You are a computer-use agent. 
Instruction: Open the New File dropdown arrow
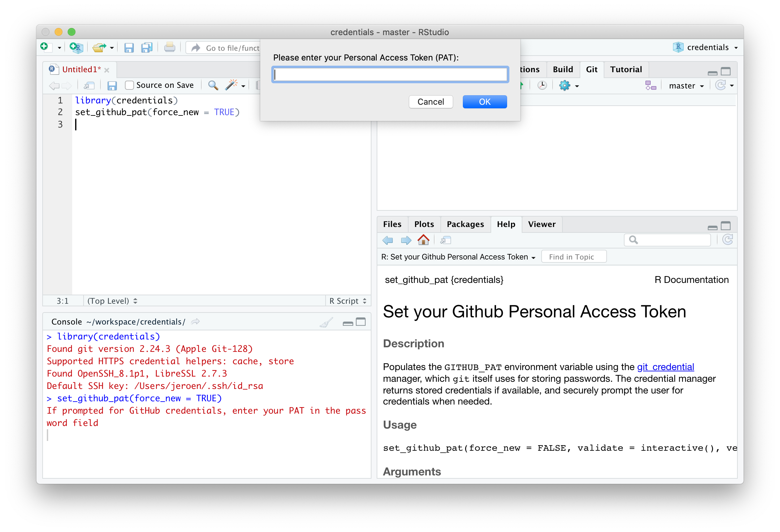click(x=60, y=48)
